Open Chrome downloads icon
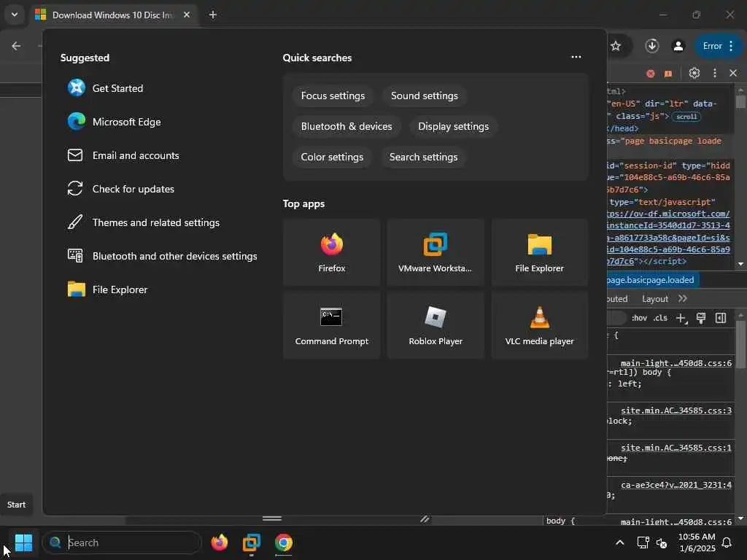Viewport: 747px width, 560px height. tap(651, 46)
